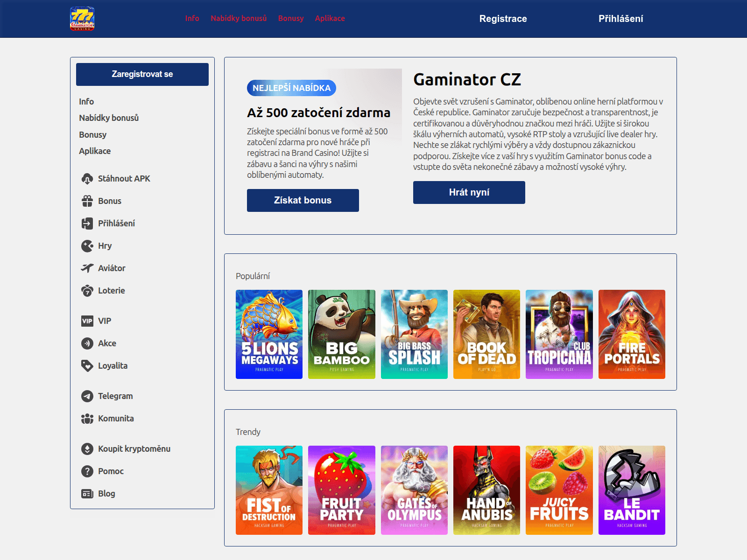This screenshot has height=560, width=747.
Task: Open Aplikace in the top navigation
Action: tap(330, 18)
